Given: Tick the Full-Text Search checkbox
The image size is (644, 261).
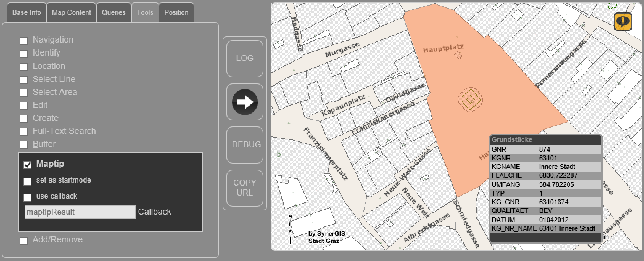Looking at the screenshot, I should click(24, 131).
